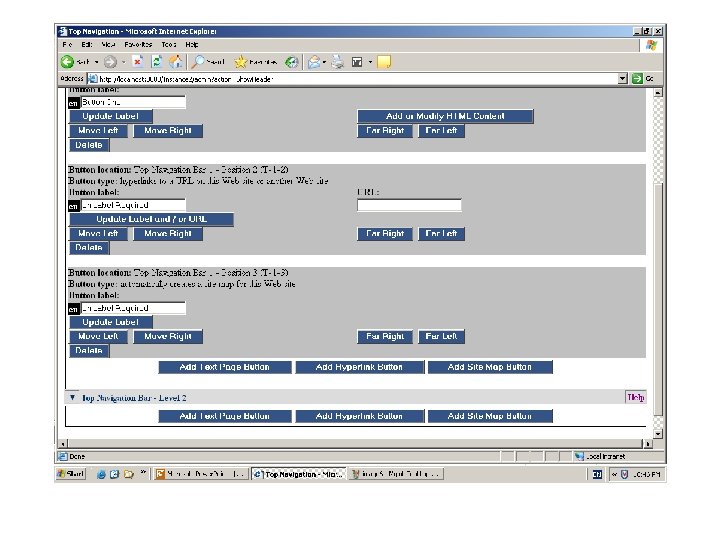
Task: Go to Home page via house icon
Action: click(x=175, y=62)
